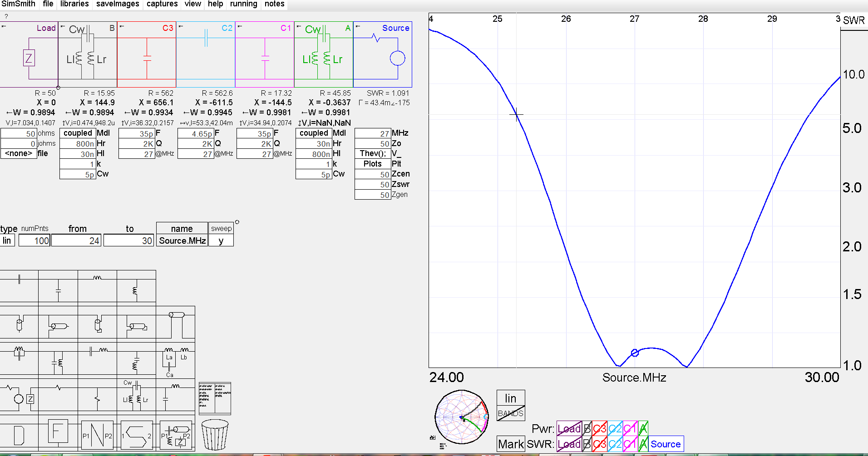Open the captures menu

(162, 4)
